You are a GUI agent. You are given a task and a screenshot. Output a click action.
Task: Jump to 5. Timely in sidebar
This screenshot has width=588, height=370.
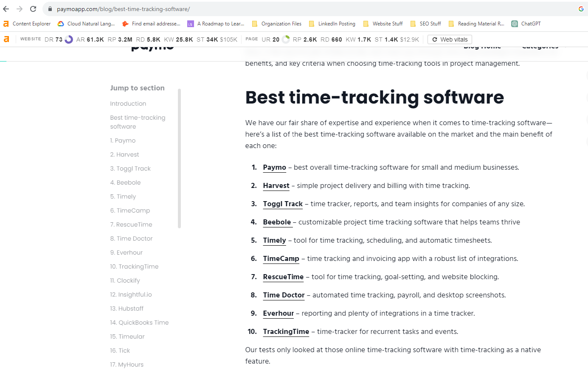point(123,196)
